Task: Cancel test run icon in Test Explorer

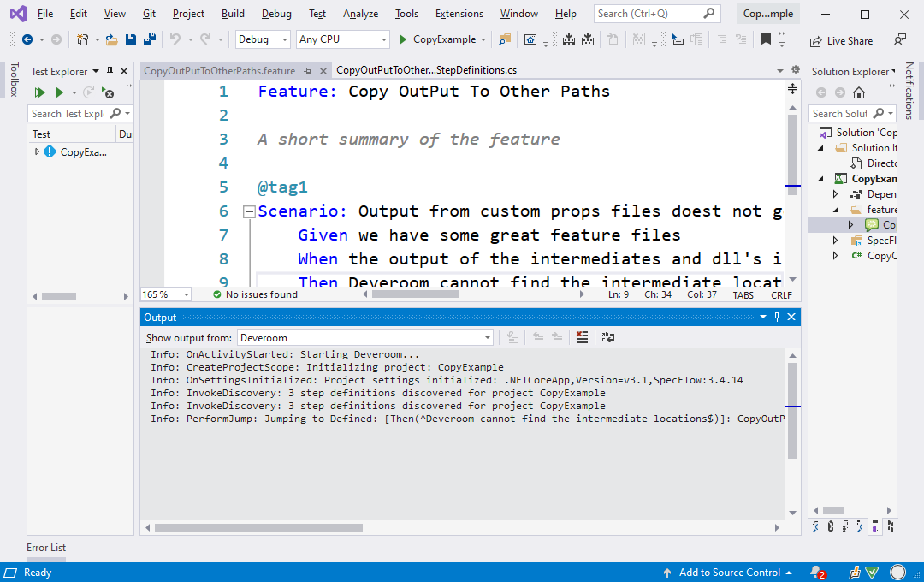Action: pyautogui.click(x=108, y=92)
